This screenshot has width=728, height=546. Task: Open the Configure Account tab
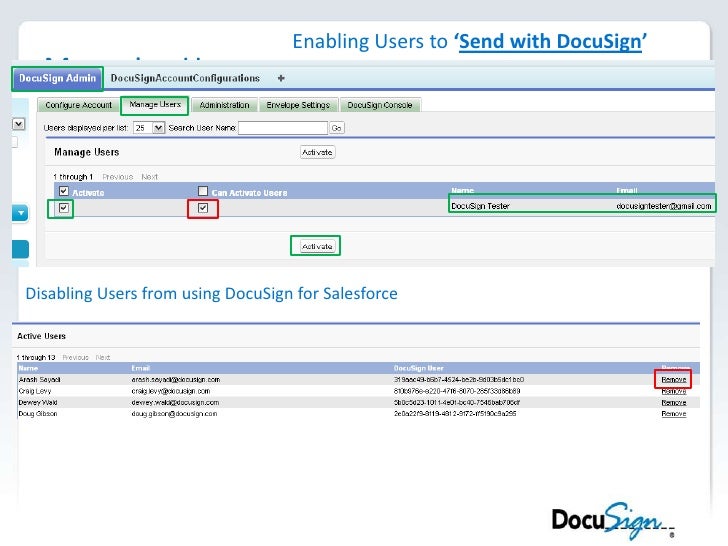tap(78, 105)
